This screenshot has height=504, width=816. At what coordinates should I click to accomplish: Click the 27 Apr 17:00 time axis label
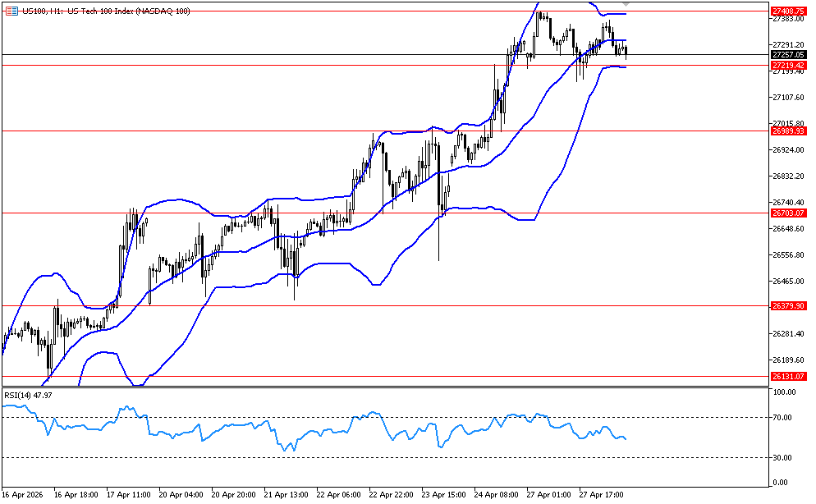[x=603, y=495]
